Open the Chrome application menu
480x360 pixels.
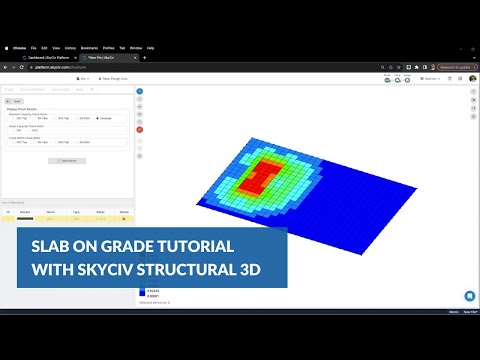(19, 48)
